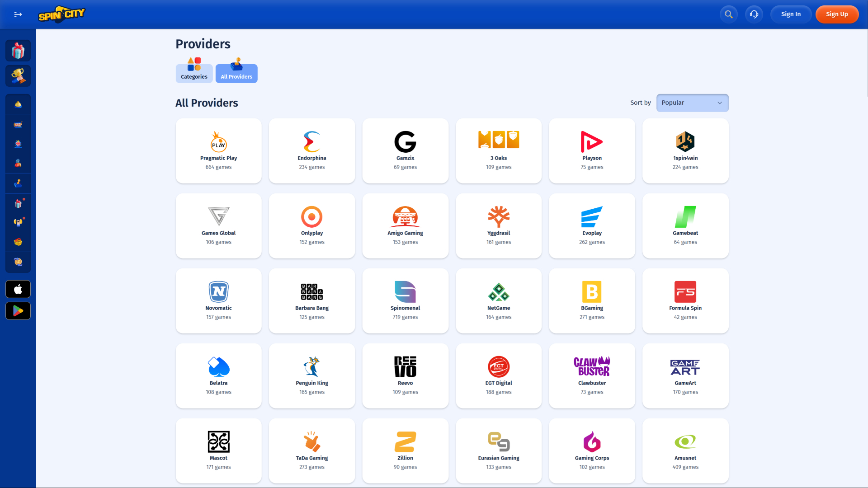Open the Penguin King provider card
Screen dimensions: 868x488
point(312,376)
